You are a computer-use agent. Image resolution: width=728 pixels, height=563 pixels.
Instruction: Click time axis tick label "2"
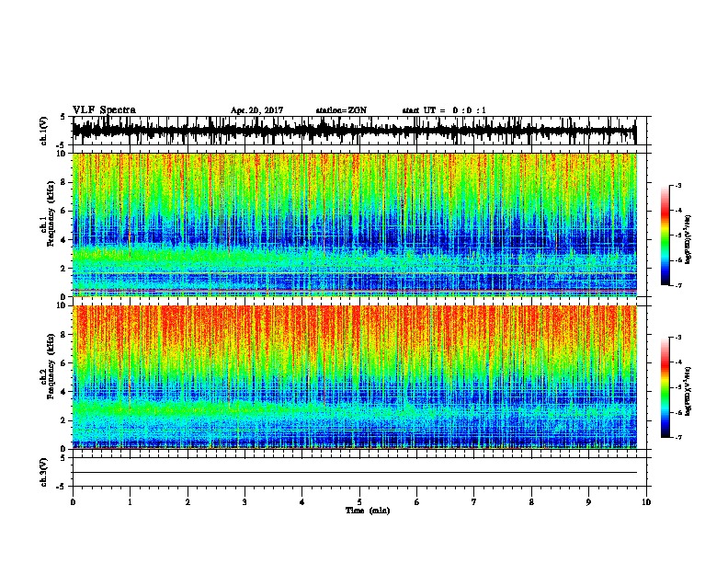pos(188,502)
